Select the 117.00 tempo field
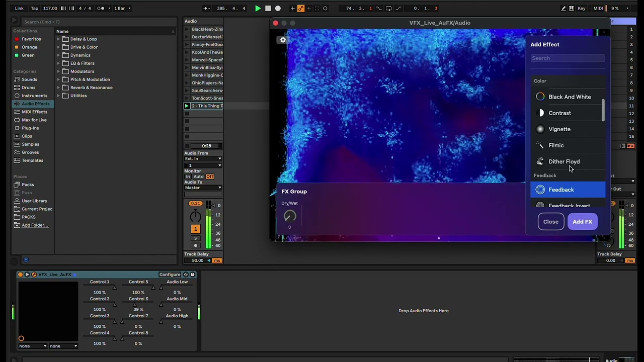Viewport: 644px width, 362px height. click(50, 8)
